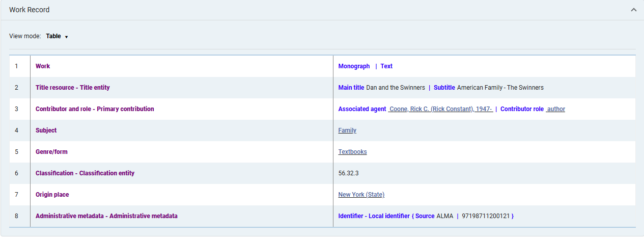The image size is (644, 238).
Task: Click row number 6 cell
Action: pyautogui.click(x=19, y=173)
